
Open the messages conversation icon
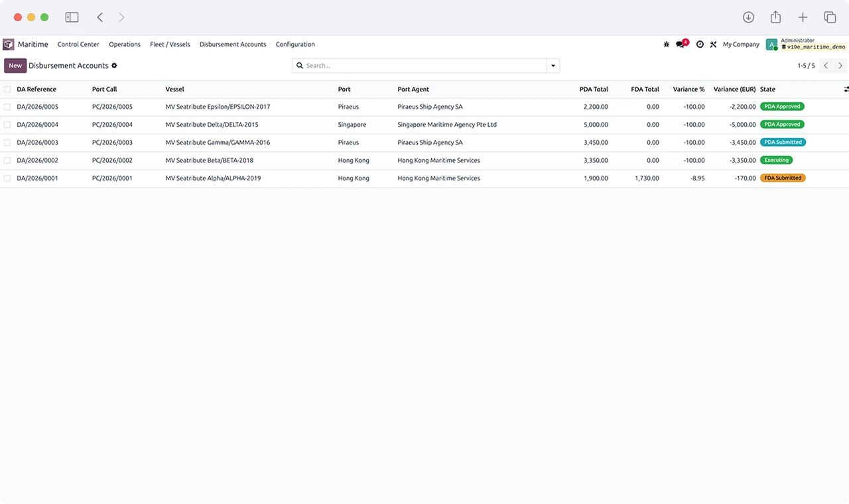tap(681, 44)
